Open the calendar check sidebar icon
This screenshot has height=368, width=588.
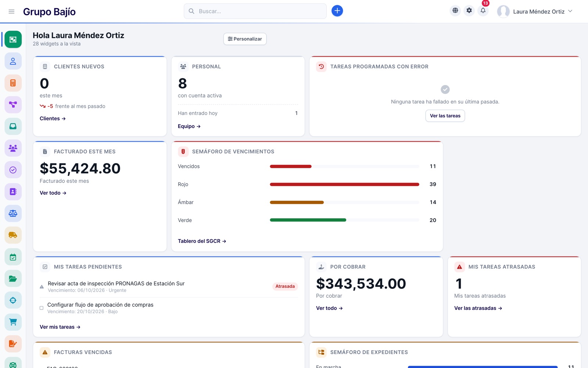coord(13,257)
